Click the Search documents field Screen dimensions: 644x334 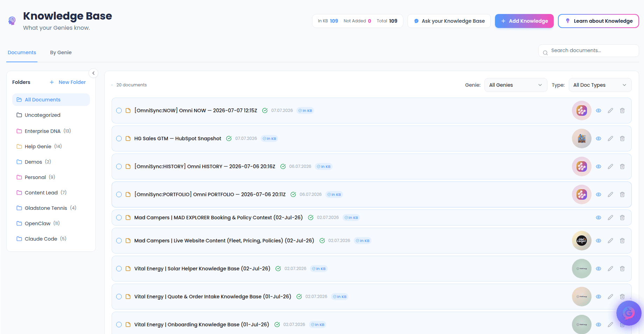(588, 51)
